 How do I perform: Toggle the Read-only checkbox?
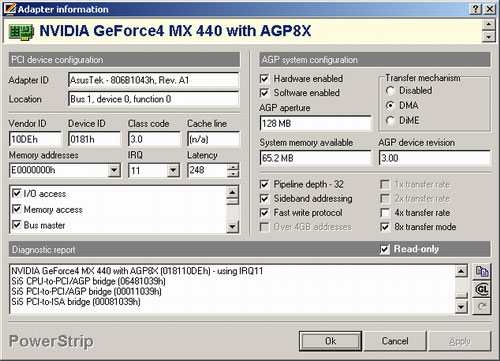[385, 249]
